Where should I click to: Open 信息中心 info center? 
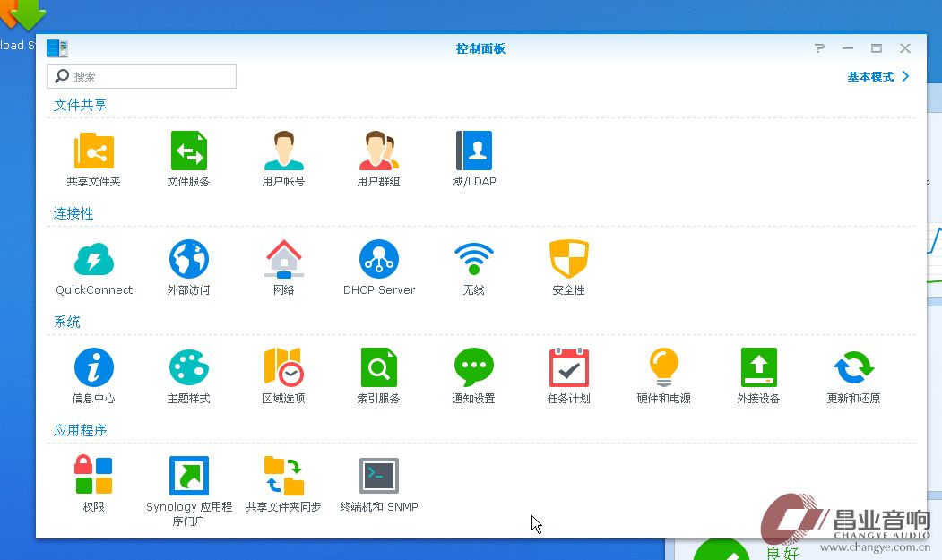click(x=94, y=367)
